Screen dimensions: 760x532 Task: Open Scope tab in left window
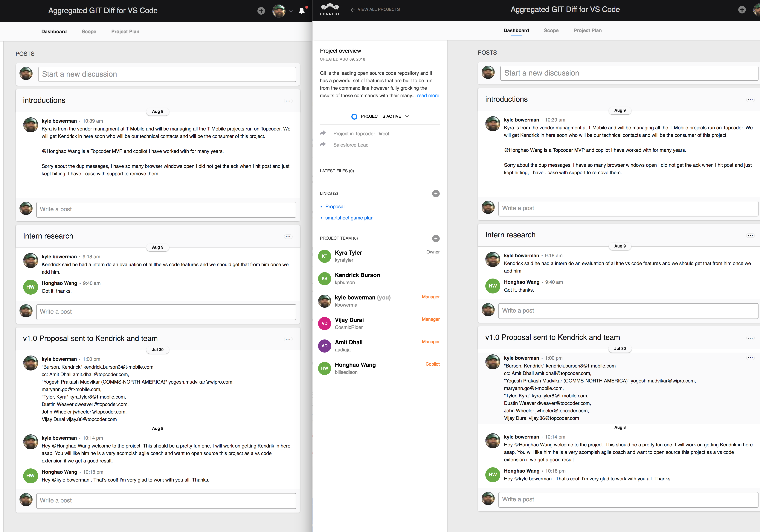coord(89,32)
